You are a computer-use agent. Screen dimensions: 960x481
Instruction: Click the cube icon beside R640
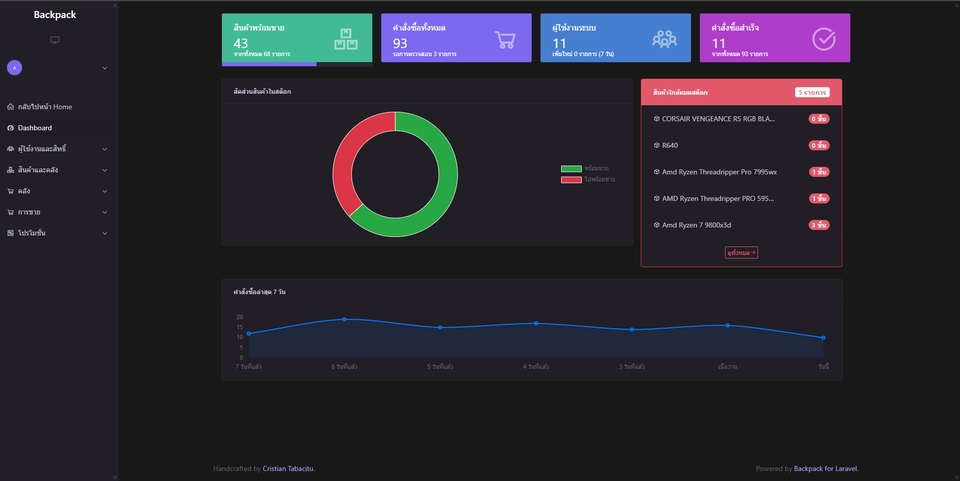pos(657,145)
